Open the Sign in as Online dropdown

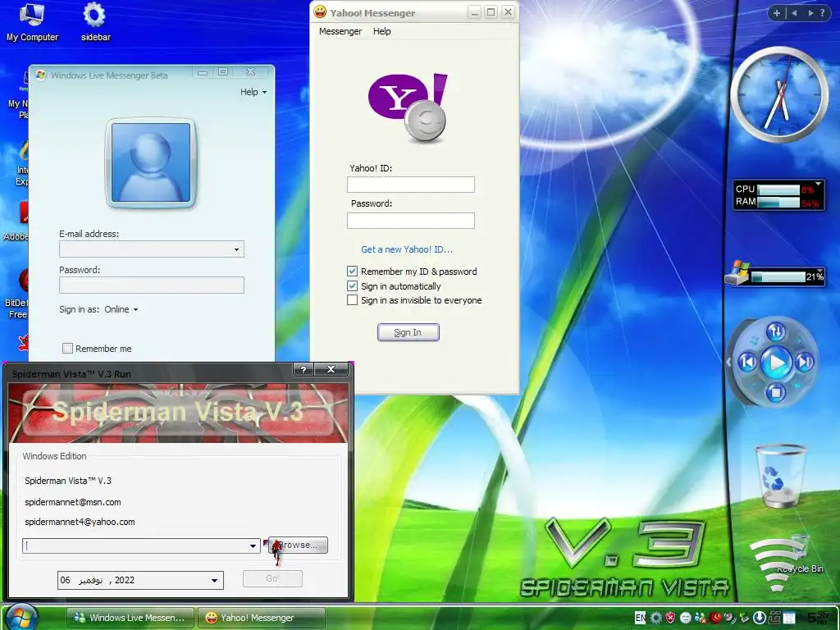[121, 309]
